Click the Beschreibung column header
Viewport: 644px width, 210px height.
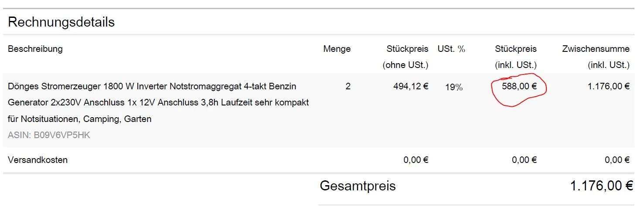pos(35,49)
